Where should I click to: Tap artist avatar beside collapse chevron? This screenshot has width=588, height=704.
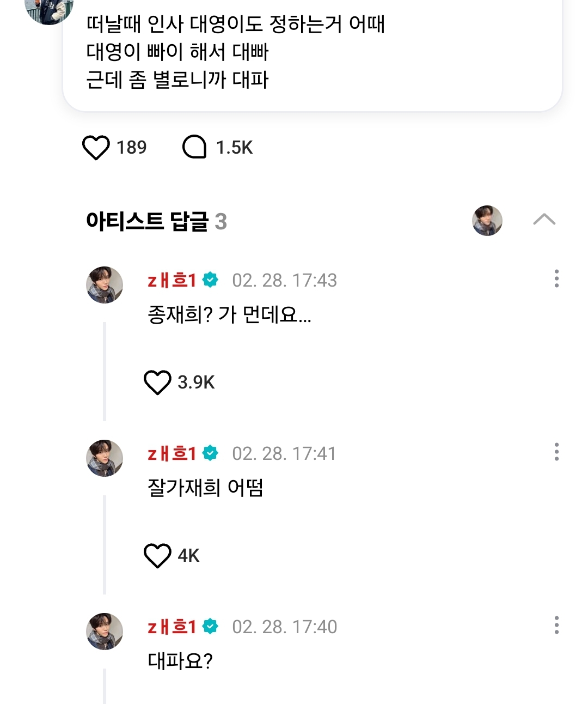coord(487,220)
